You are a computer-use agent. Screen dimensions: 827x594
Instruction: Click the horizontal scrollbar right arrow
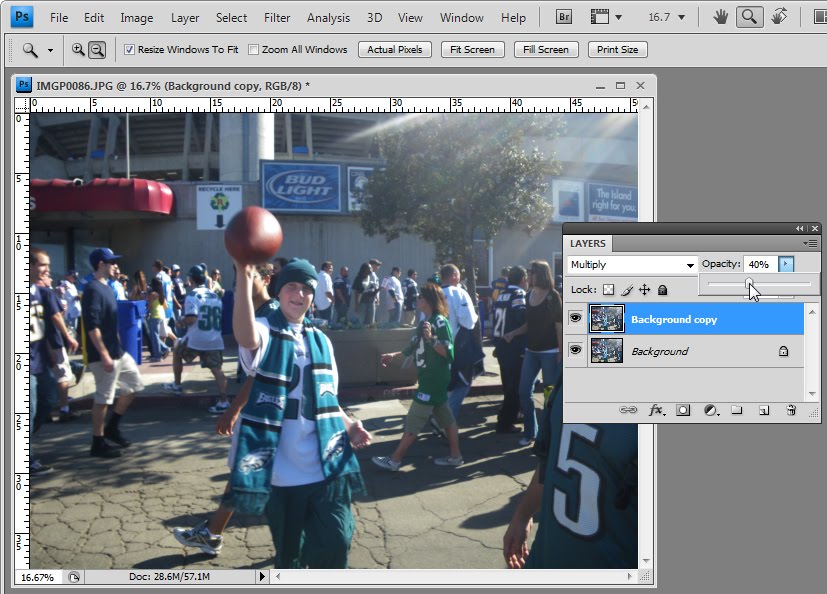[629, 577]
